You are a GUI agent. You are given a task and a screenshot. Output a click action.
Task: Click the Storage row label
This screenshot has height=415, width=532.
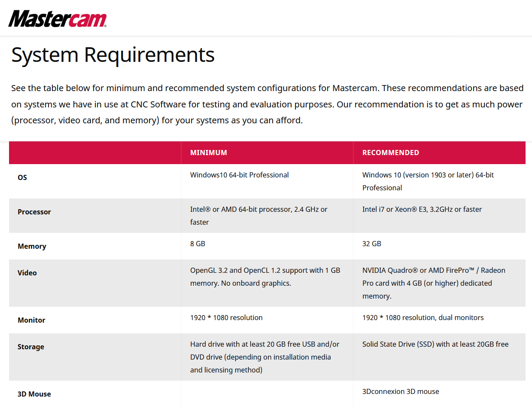pyautogui.click(x=31, y=347)
